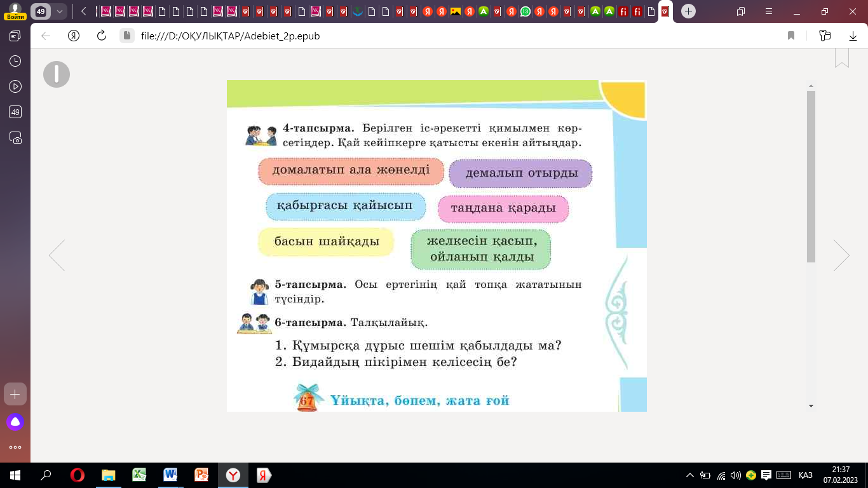The image size is (868, 488).
Task: Go back using the toolbar back arrow
Action: click(46, 36)
